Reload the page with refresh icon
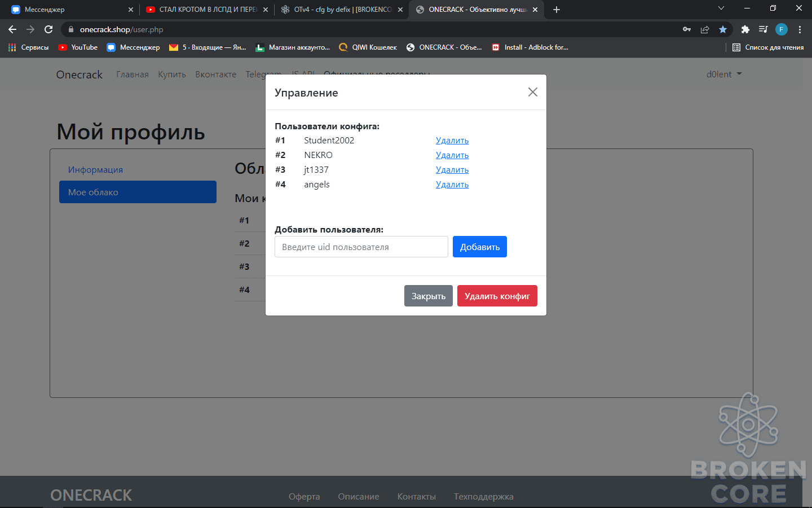812x508 pixels. 48,29
